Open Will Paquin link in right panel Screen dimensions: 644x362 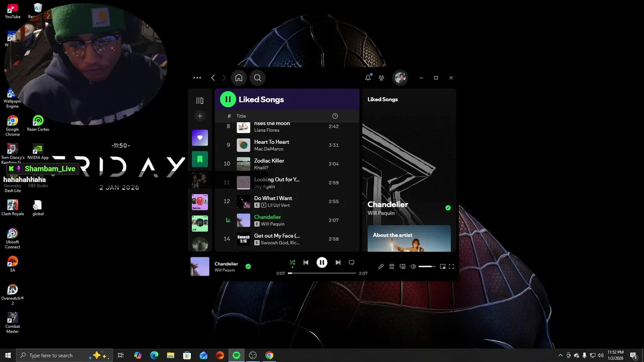click(x=381, y=213)
